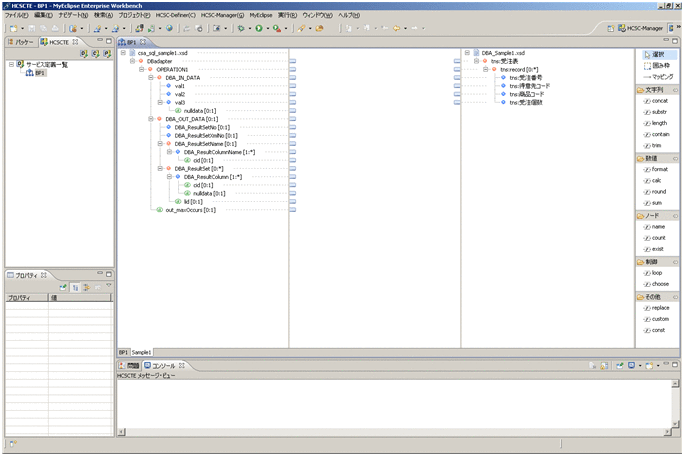Select BP1 in the service definition tree
The height and width of the screenshot is (457, 685).
pos(39,73)
